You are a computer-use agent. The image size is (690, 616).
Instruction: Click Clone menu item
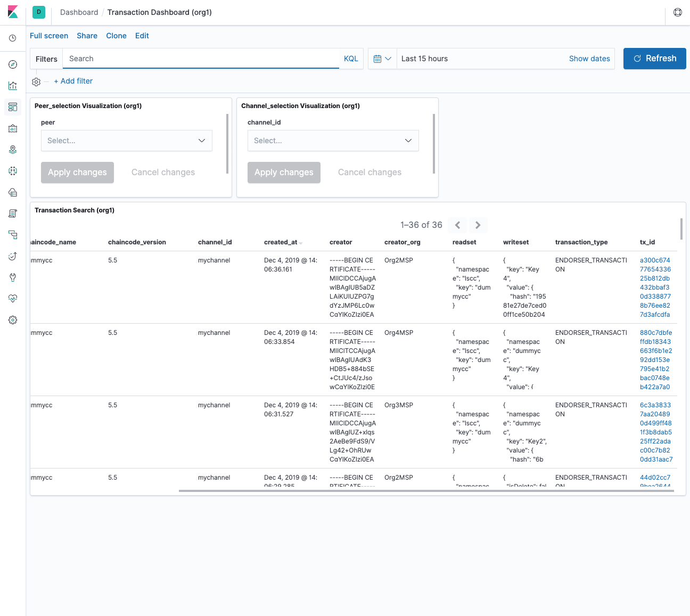(116, 36)
